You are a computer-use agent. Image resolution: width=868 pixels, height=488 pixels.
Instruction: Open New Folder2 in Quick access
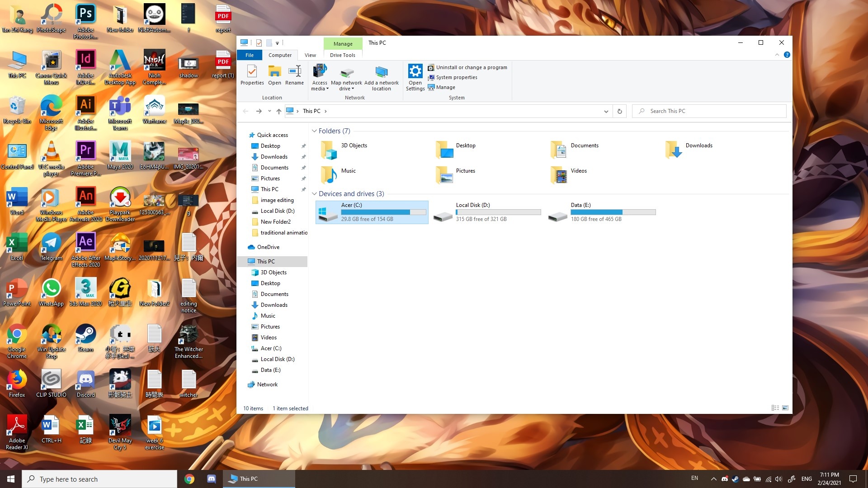[x=275, y=222]
